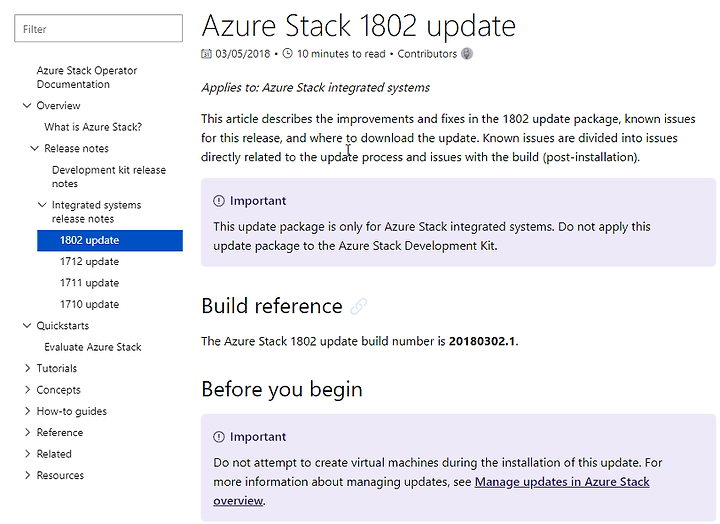Click the Resources label
Viewport: 720px width, 524px height.
click(60, 475)
